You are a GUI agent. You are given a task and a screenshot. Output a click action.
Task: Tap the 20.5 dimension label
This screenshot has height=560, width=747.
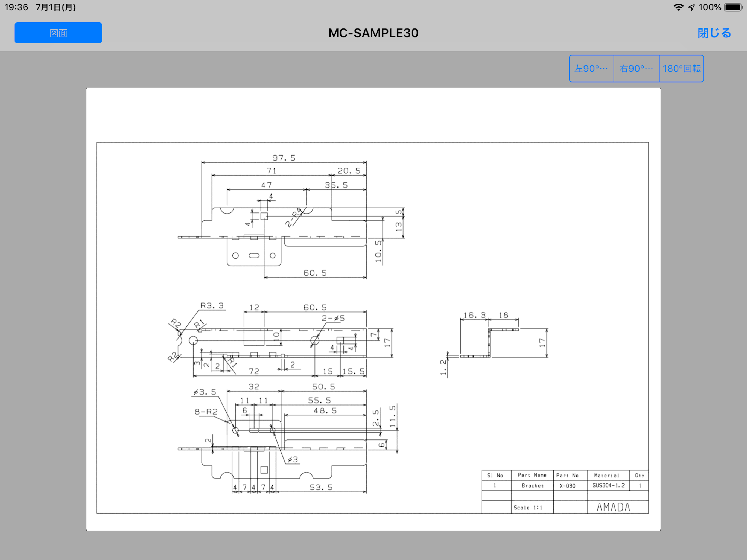point(349,171)
